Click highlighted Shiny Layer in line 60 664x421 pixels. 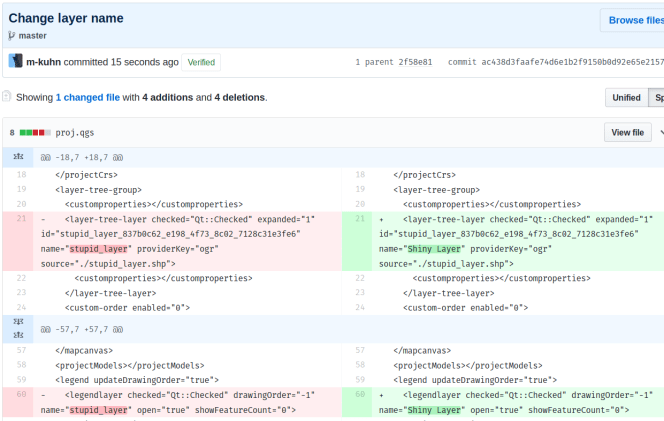(x=434, y=410)
